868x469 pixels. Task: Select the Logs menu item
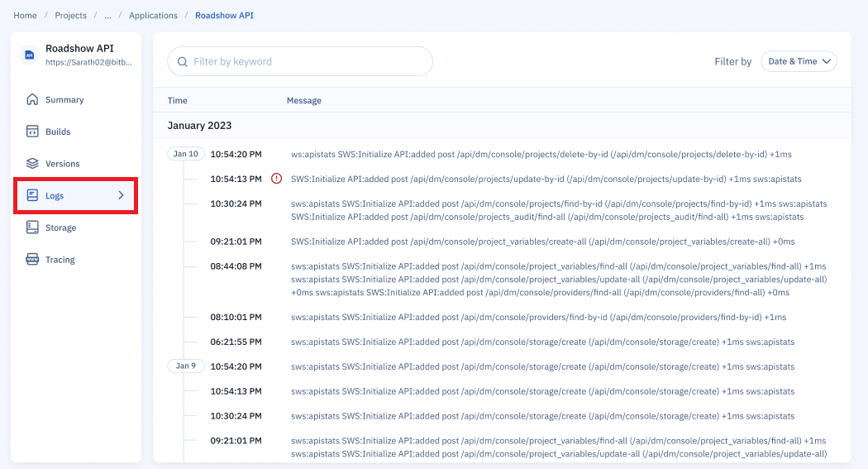[76, 195]
